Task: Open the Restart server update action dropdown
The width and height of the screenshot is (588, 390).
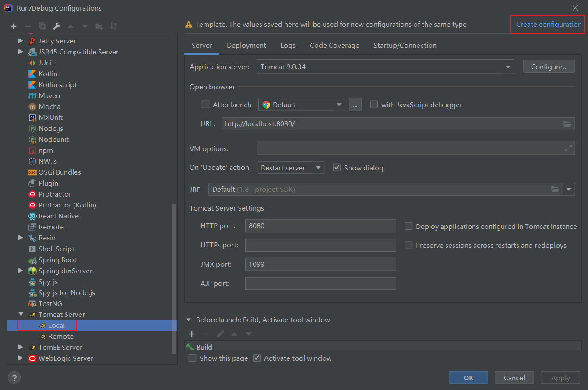Action: pos(291,168)
